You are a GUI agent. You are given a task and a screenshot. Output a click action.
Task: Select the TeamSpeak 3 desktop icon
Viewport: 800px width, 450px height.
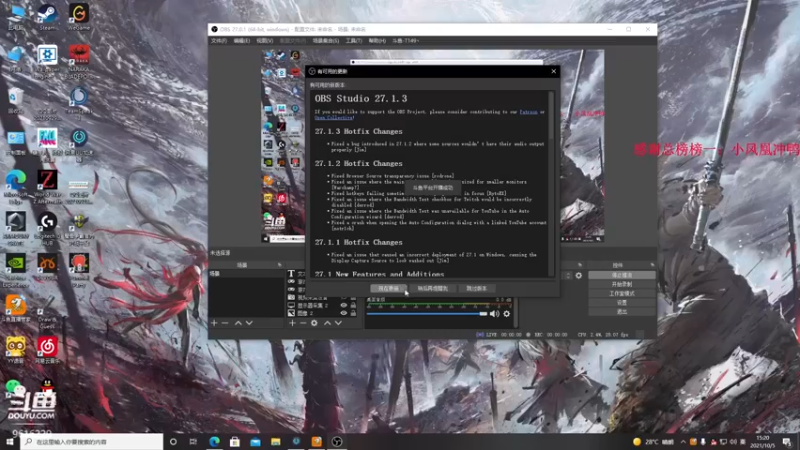(x=79, y=104)
